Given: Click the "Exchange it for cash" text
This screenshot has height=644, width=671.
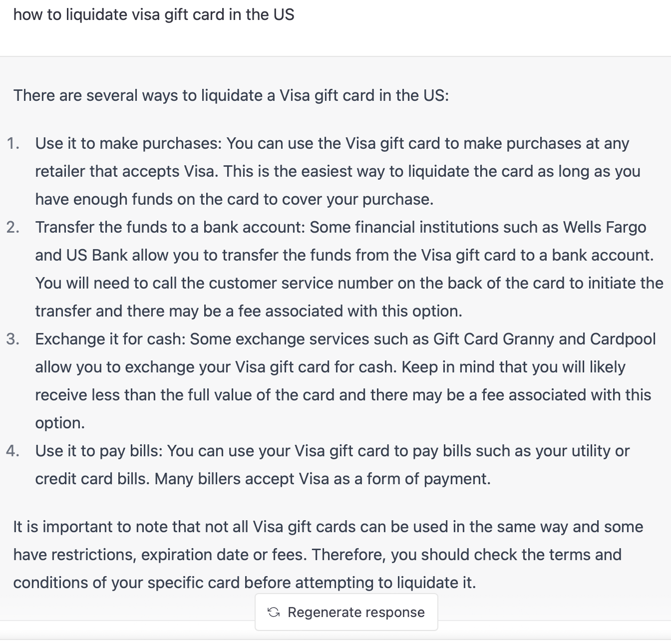Looking at the screenshot, I should pyautogui.click(x=110, y=339).
